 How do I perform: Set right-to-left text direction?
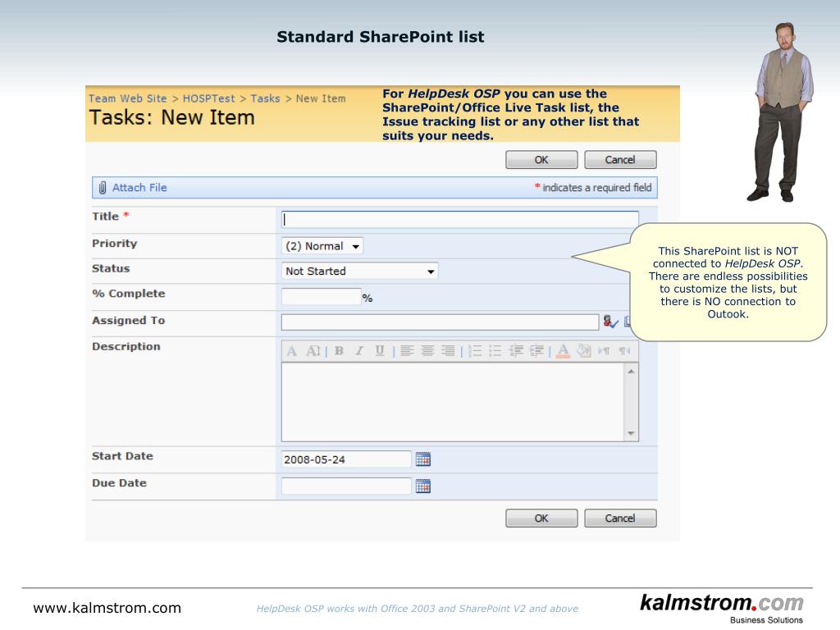624,351
